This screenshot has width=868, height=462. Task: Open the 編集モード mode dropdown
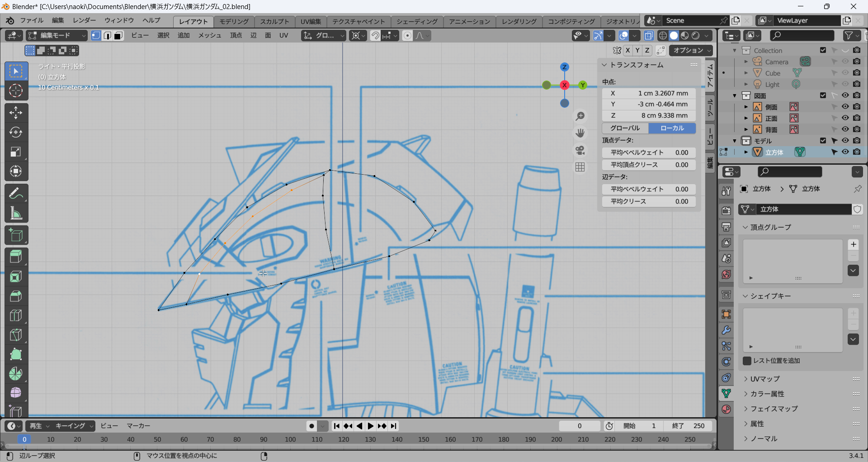point(57,36)
